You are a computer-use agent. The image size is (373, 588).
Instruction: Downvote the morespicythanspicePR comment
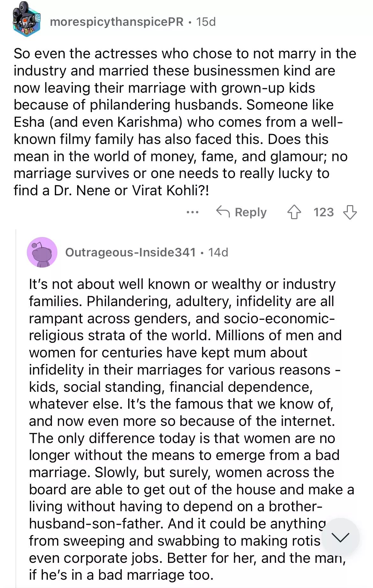coord(350,212)
